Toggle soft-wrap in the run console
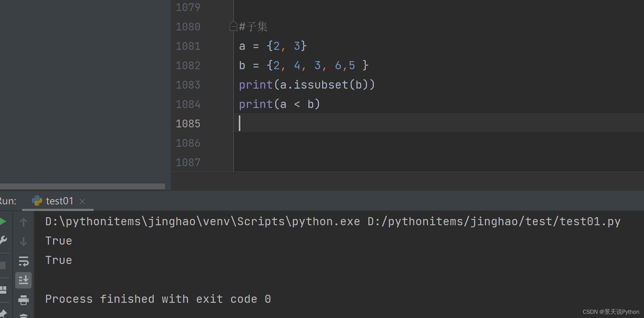 tap(24, 261)
